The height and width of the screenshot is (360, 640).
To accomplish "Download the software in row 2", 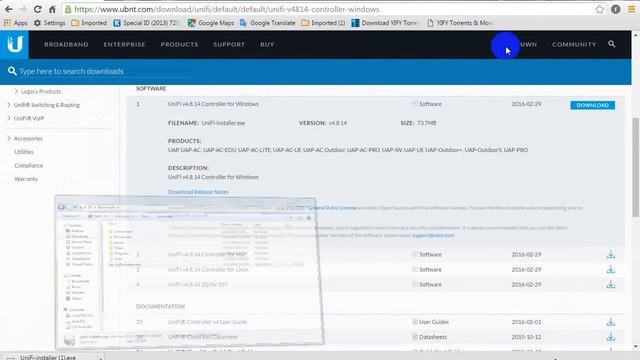I will click(611, 255).
